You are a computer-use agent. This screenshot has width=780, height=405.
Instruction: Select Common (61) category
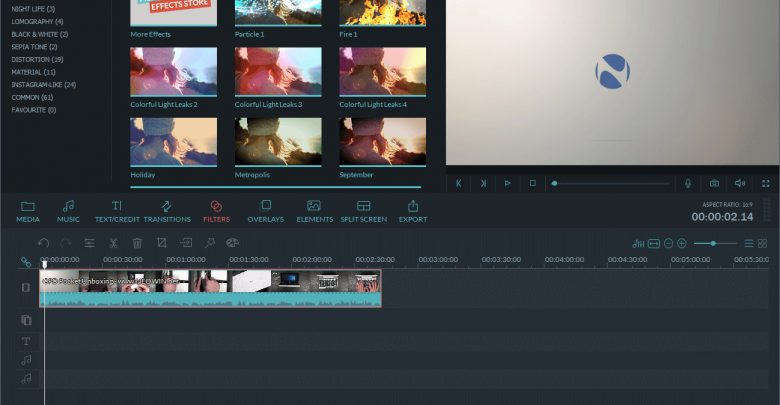[x=32, y=97]
